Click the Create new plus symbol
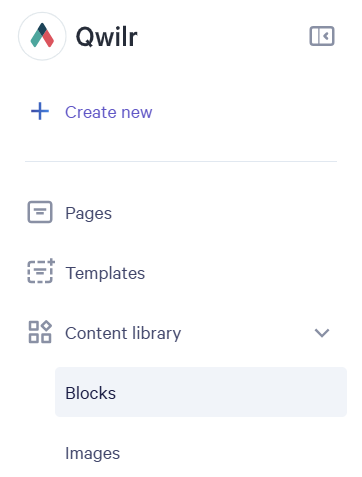This screenshot has width=362, height=477. coord(40,111)
